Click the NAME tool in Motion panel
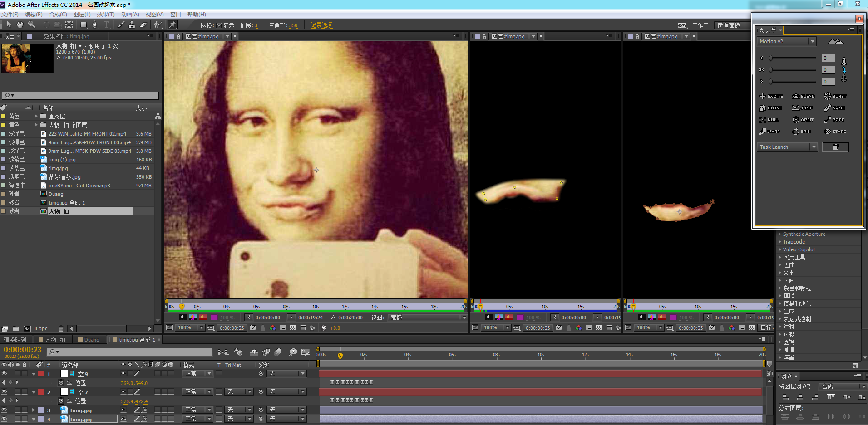The image size is (868, 425). point(835,108)
